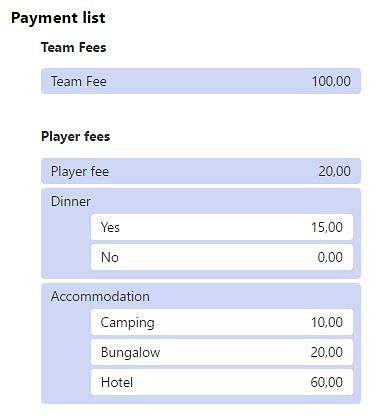
Task: Click the Accommodation group header
Action: [100, 296]
